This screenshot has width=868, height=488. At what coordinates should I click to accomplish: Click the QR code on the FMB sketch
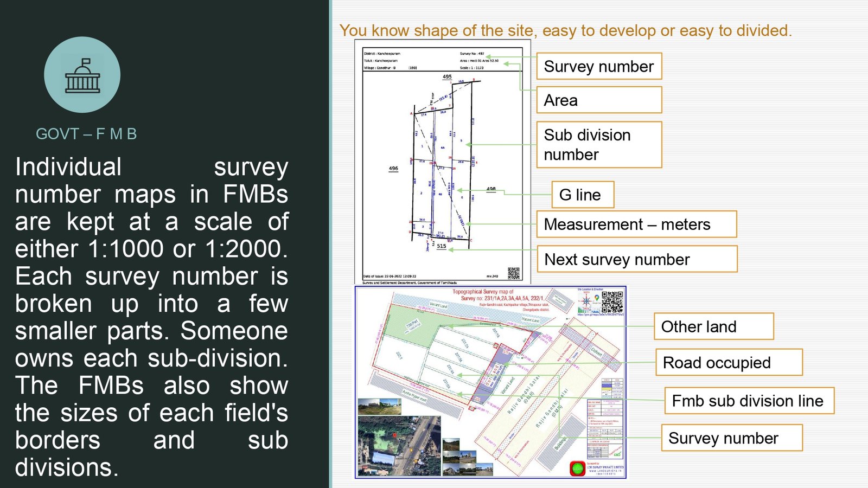coord(513,273)
